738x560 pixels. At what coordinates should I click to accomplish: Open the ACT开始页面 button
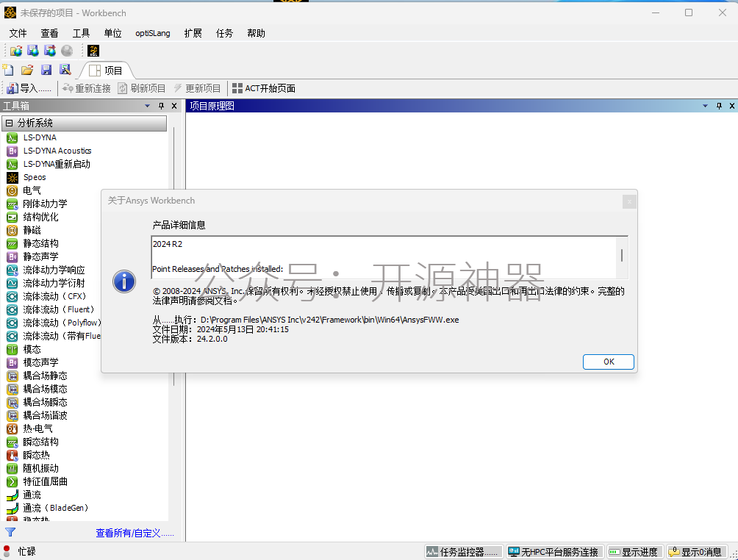[264, 88]
